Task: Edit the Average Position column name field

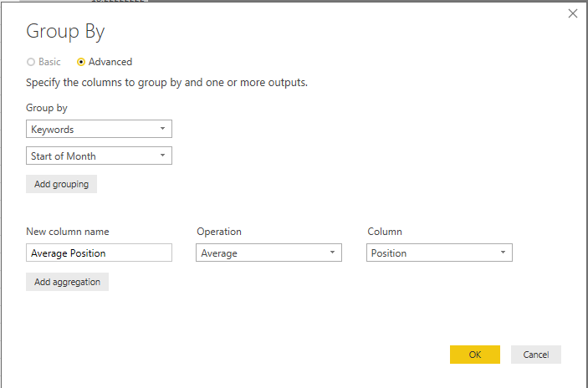Action: (99, 253)
